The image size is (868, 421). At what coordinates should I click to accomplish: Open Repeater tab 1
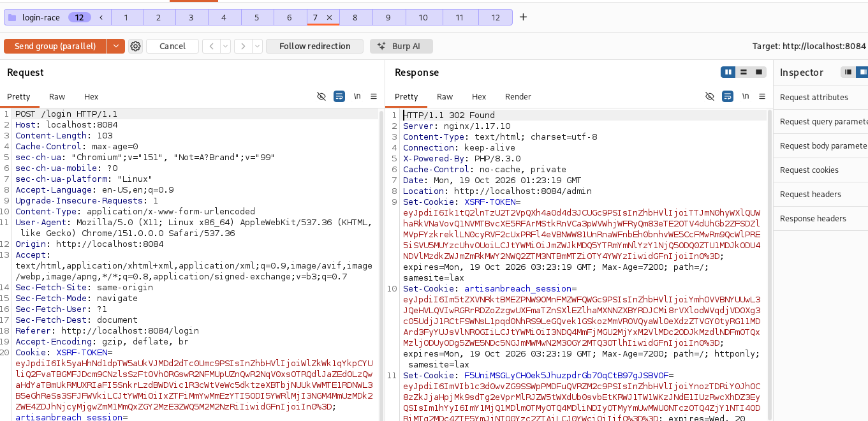point(126,18)
